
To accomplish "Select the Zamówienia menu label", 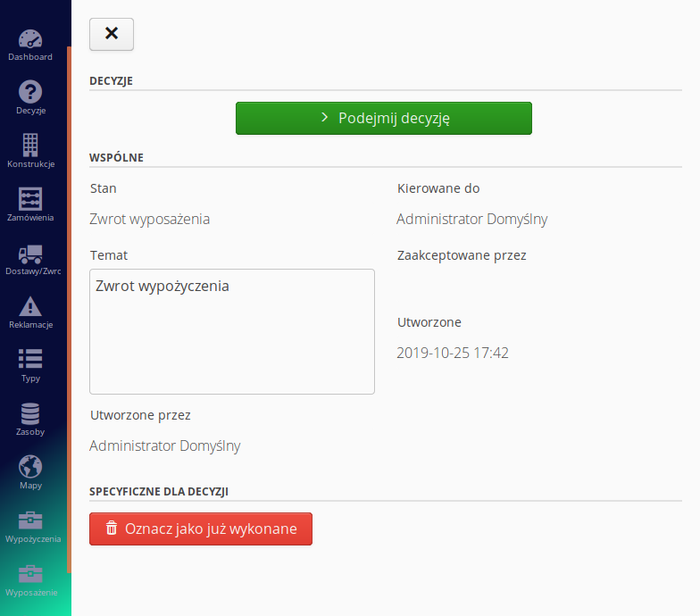I will point(30,218).
